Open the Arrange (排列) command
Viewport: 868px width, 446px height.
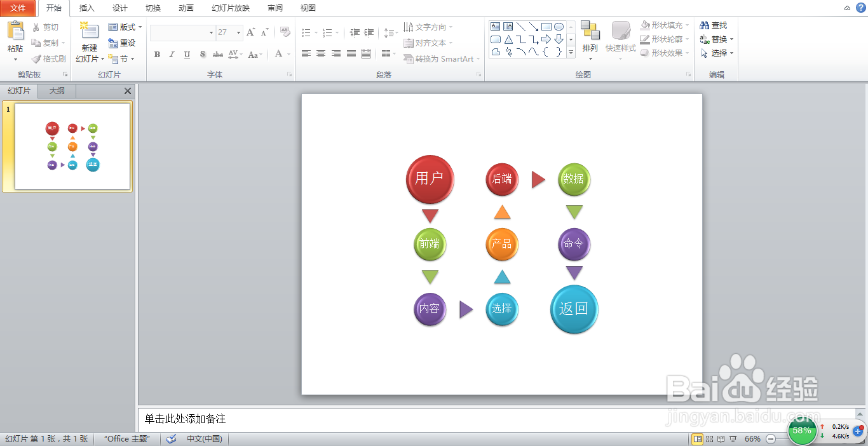(590, 41)
